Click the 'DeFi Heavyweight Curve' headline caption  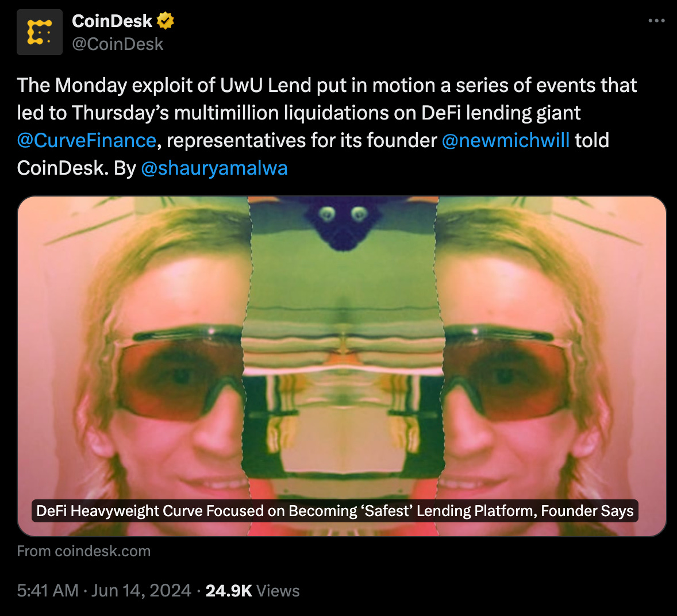point(334,511)
